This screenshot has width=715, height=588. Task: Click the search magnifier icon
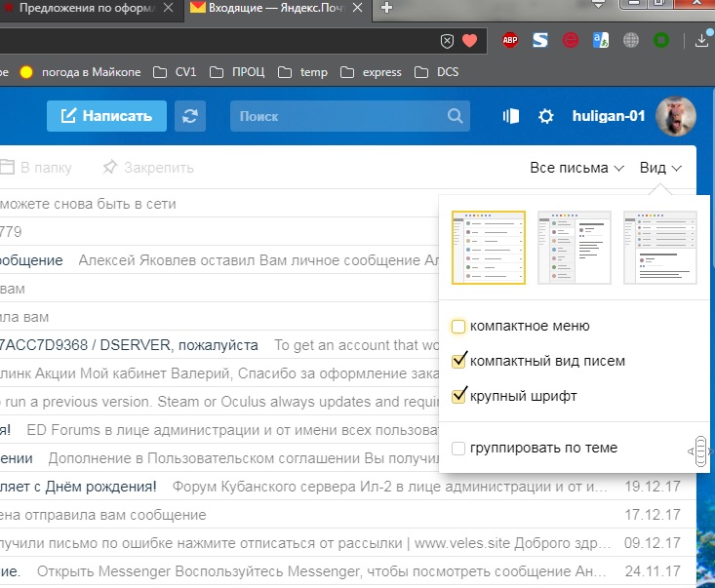455,116
